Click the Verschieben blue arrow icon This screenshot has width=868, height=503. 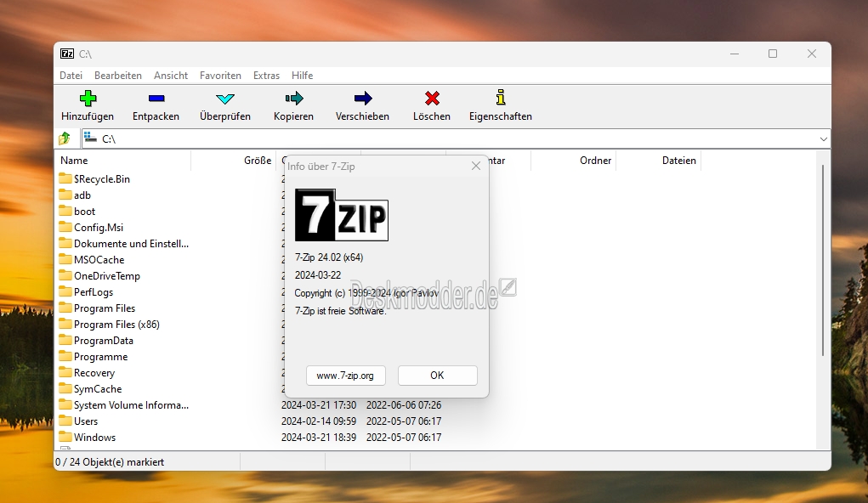pyautogui.click(x=363, y=99)
